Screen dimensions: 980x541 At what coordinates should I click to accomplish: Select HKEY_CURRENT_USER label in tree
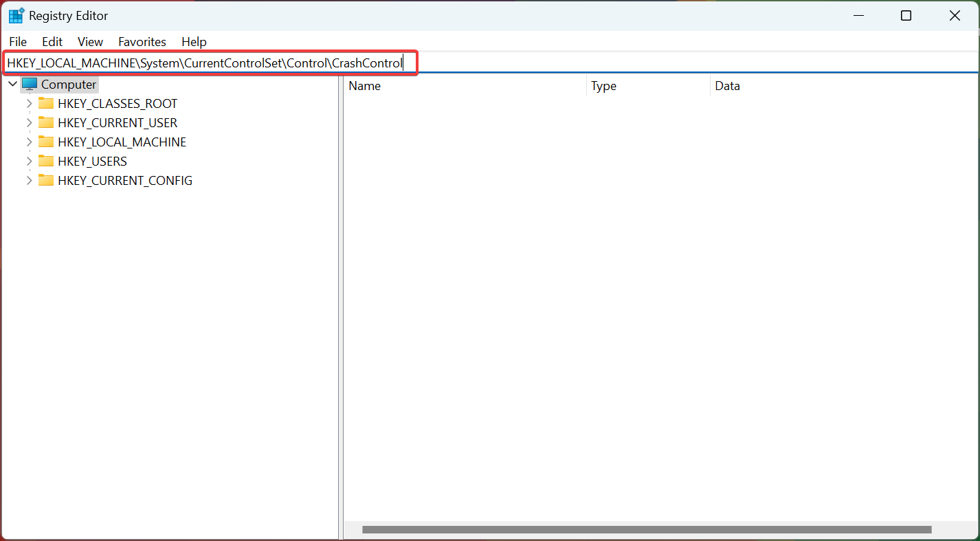click(x=118, y=123)
